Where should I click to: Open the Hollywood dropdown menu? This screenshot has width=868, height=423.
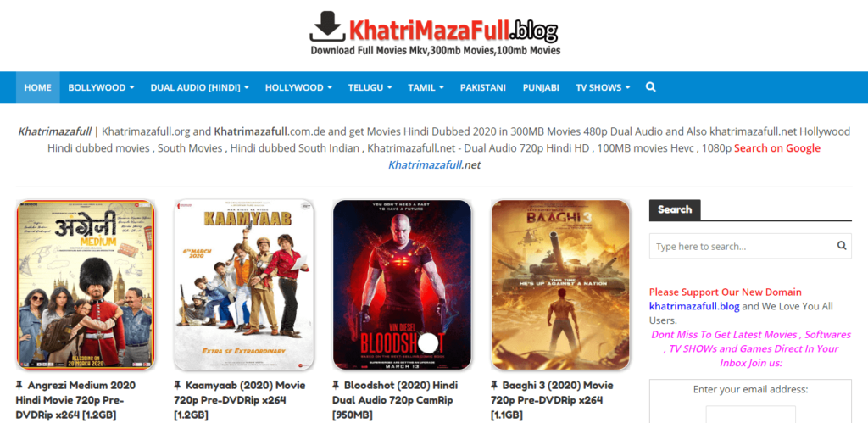(x=298, y=87)
